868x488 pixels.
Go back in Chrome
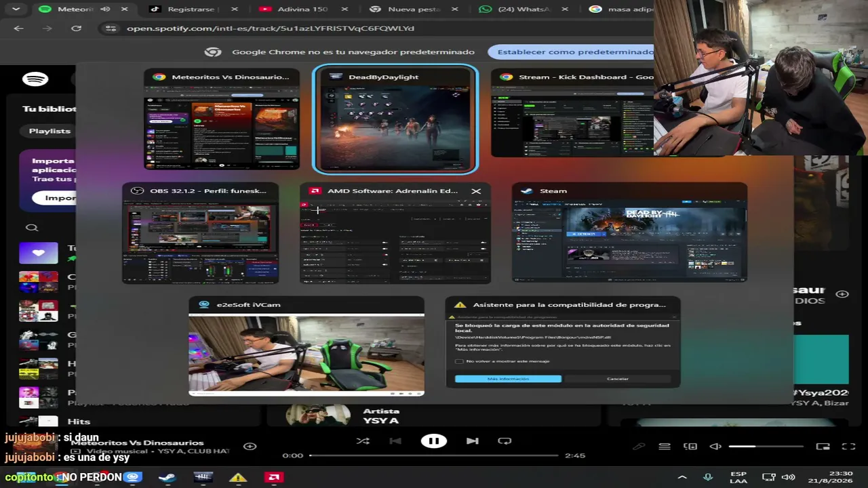pyautogui.click(x=18, y=28)
